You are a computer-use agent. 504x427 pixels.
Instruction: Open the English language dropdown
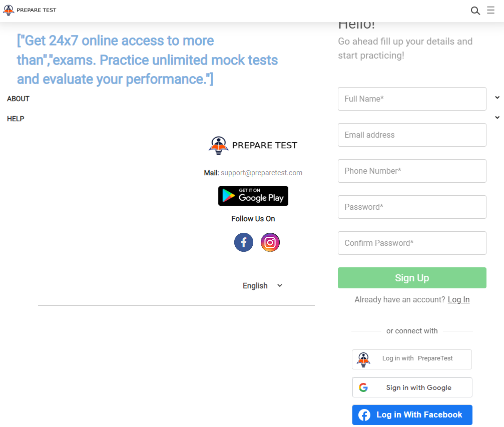263,286
